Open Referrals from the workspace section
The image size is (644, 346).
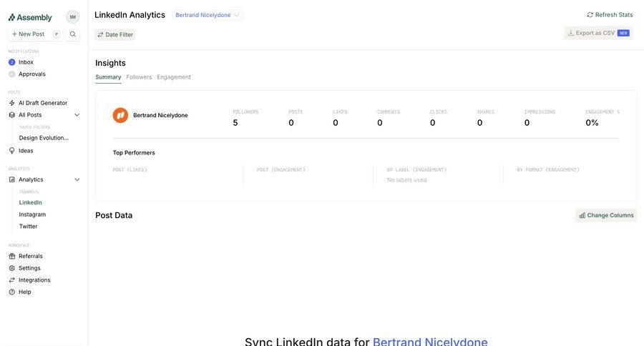pyautogui.click(x=30, y=256)
